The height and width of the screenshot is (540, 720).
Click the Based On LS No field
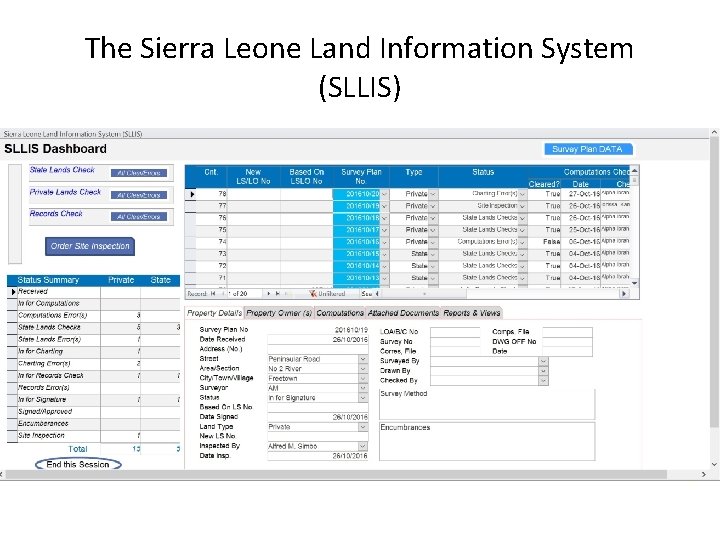[x=318, y=407]
